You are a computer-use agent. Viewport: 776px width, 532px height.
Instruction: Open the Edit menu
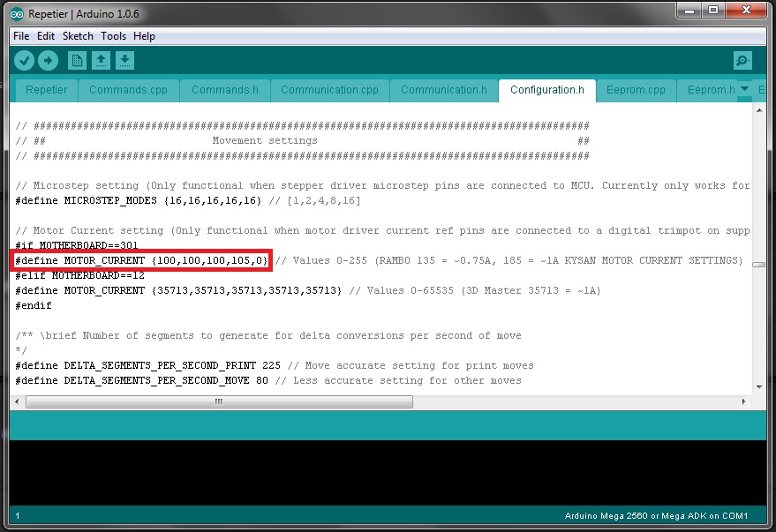(x=46, y=36)
